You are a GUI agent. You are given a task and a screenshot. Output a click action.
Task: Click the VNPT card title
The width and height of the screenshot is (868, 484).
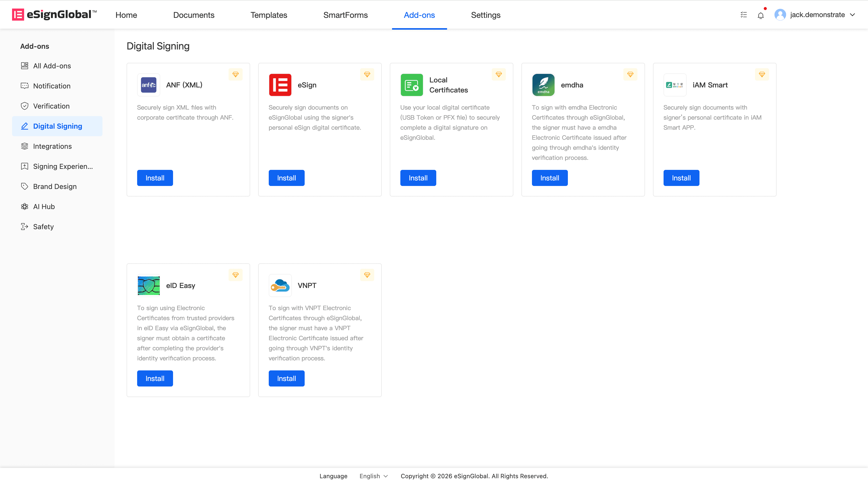click(307, 285)
